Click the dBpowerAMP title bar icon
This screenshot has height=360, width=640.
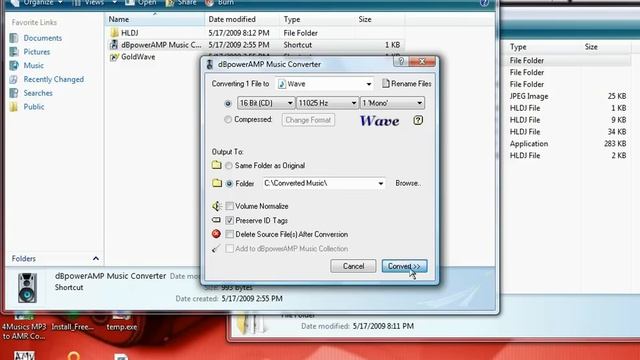pyautogui.click(x=210, y=64)
